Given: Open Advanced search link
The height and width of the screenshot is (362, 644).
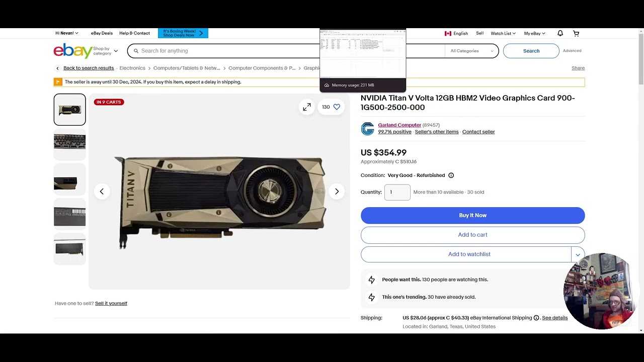Looking at the screenshot, I should pos(572,51).
